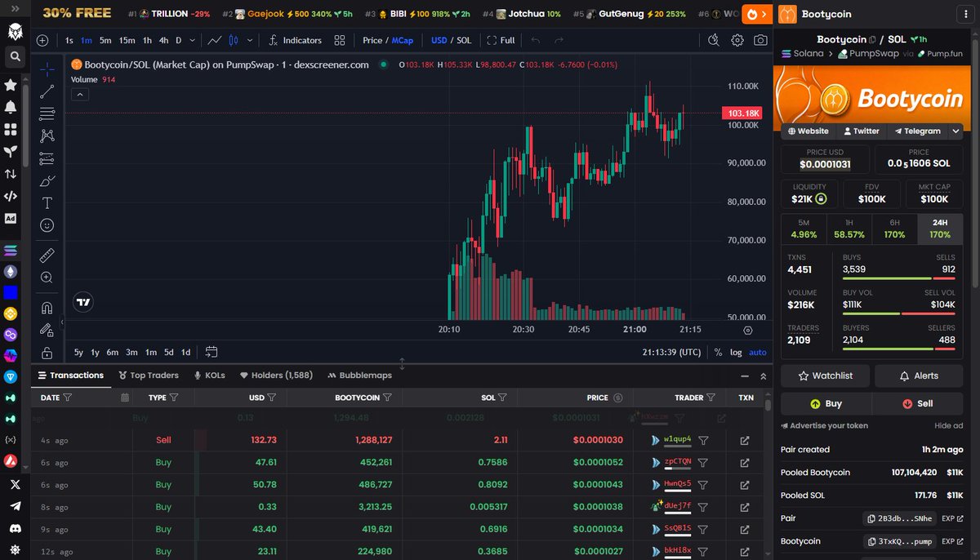Viewport: 980px width, 560px height.
Task: Open the go-to-date calendar icon
Action: tap(212, 352)
